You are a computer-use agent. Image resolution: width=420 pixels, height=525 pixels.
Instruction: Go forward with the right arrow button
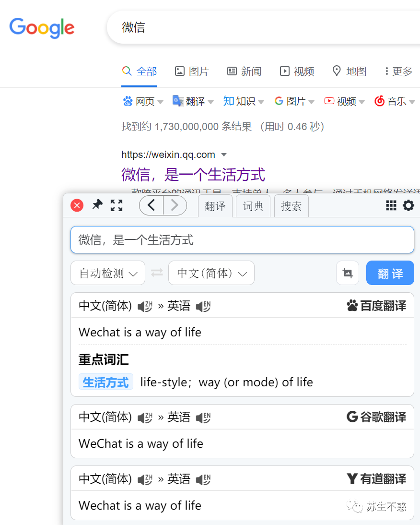tap(175, 205)
